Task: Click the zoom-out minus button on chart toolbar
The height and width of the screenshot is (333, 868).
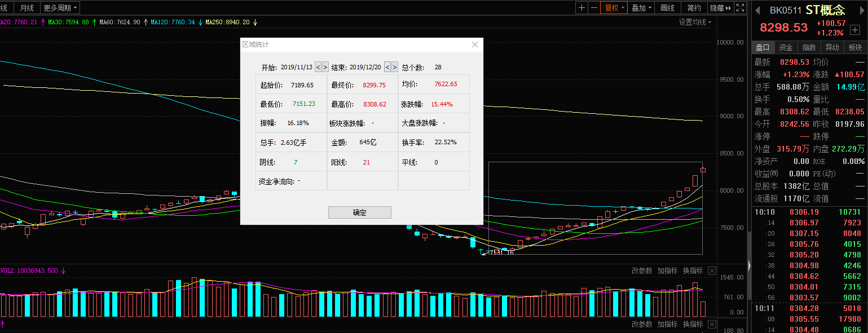Action: click(x=594, y=8)
